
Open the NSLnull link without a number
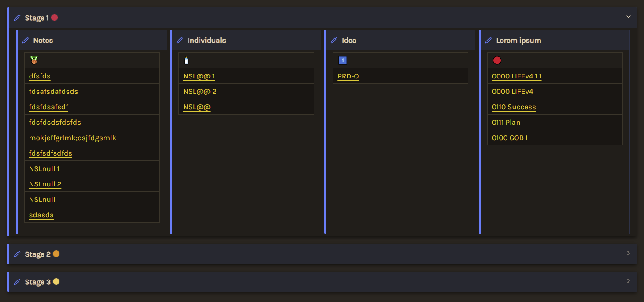pyautogui.click(x=42, y=200)
